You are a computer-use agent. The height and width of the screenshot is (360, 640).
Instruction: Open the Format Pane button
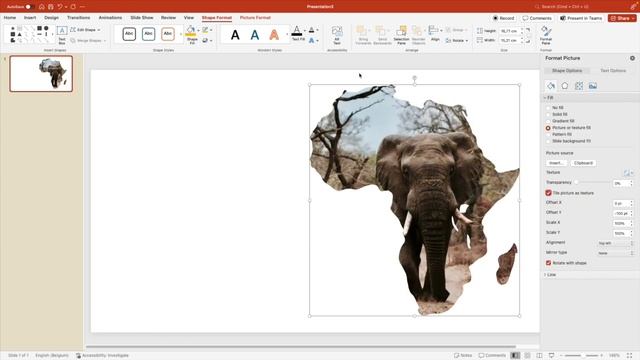546,35
